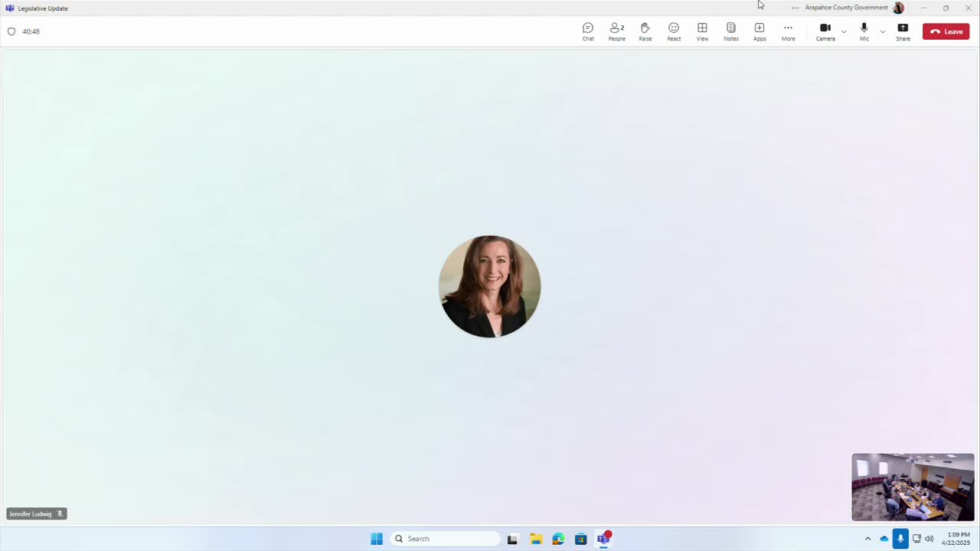Click the Jennifer Ludwig name label
Screen dimensions: 980x551
pyautogui.click(x=31, y=514)
